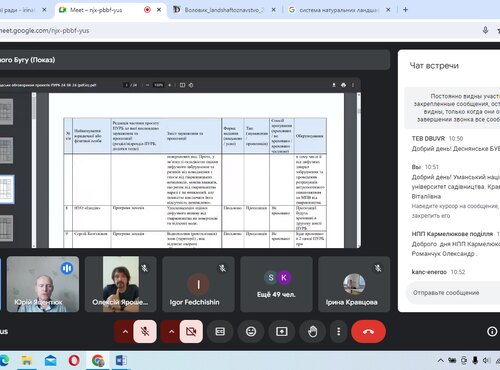
Task: Expand video settings chevron beside camera
Action: tap(171, 331)
